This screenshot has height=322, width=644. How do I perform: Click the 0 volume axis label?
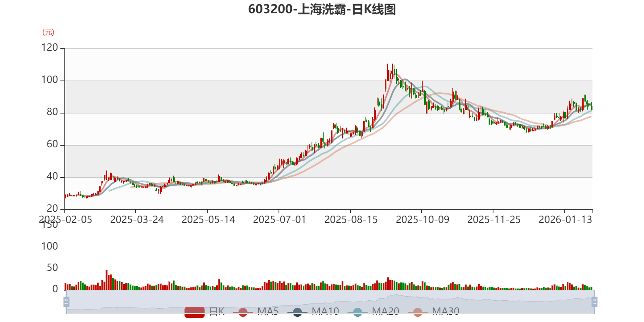point(55,289)
